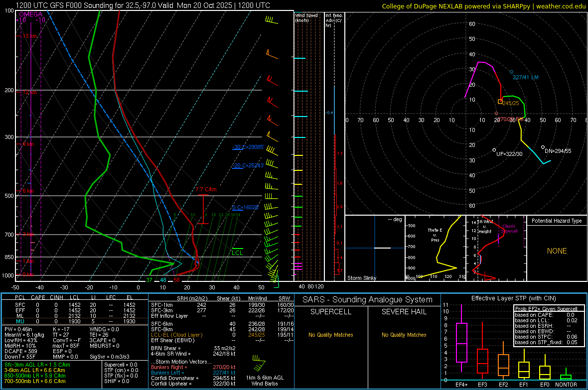Click the SHIP = 0.0 value
This screenshot has width=588, height=390.
[x=117, y=381]
